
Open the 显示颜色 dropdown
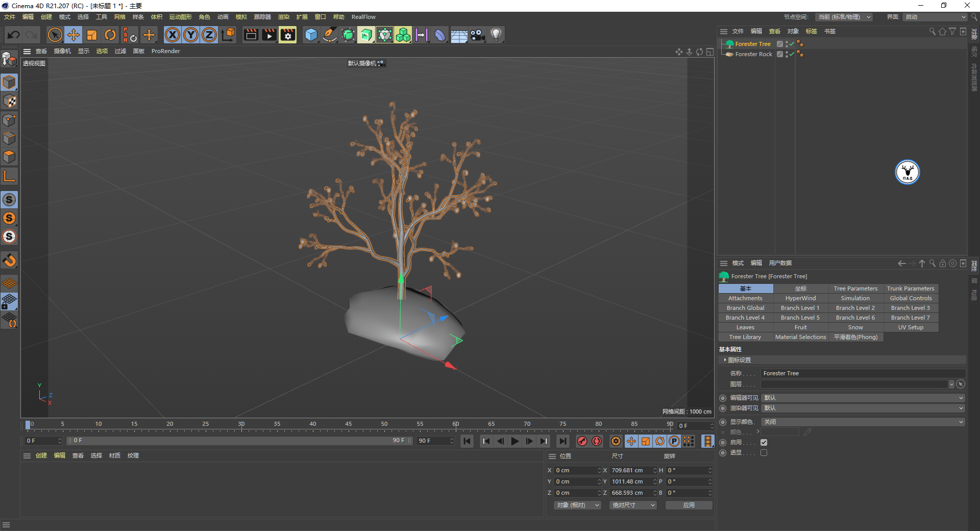point(863,422)
